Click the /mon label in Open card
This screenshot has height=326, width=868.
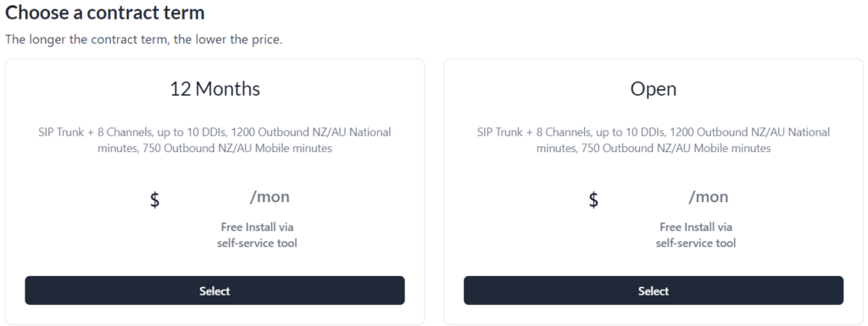[x=709, y=197]
